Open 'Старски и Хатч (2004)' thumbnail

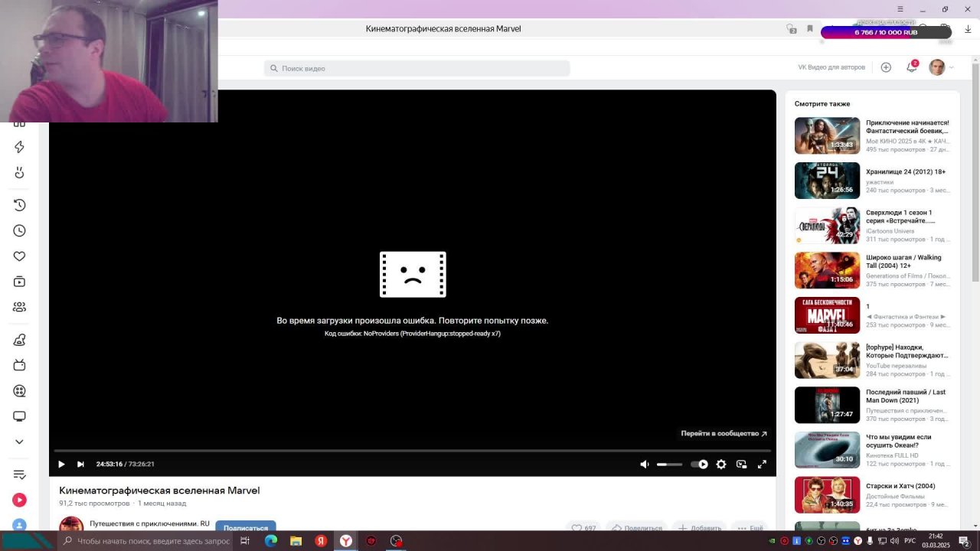827,495
